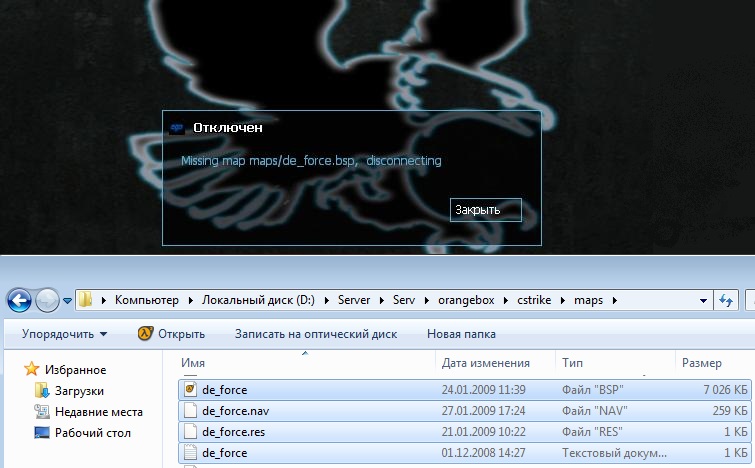Viewport: 755px width, 468px height.
Task: Expand the arrow after cstrike breadcrumb
Action: pyautogui.click(x=562, y=300)
